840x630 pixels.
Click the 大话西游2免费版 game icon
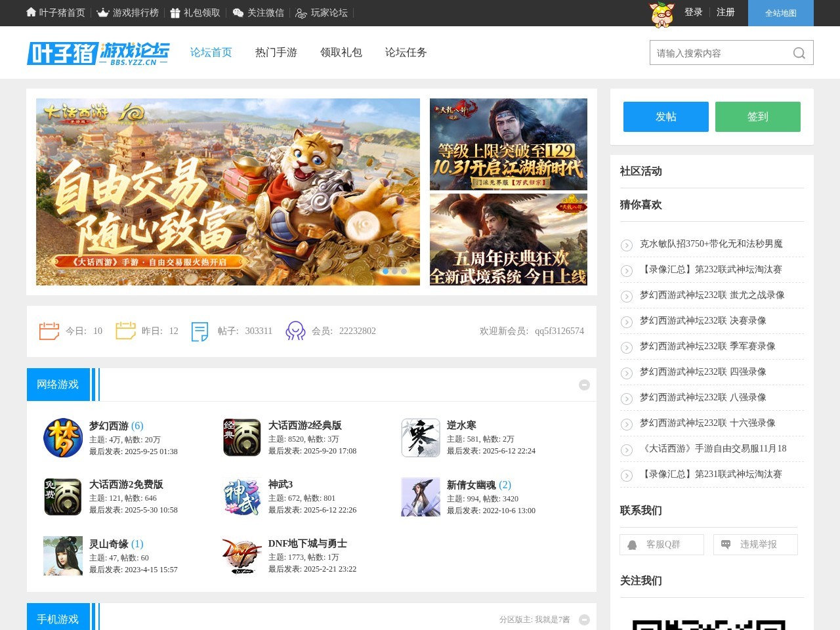[63, 497]
